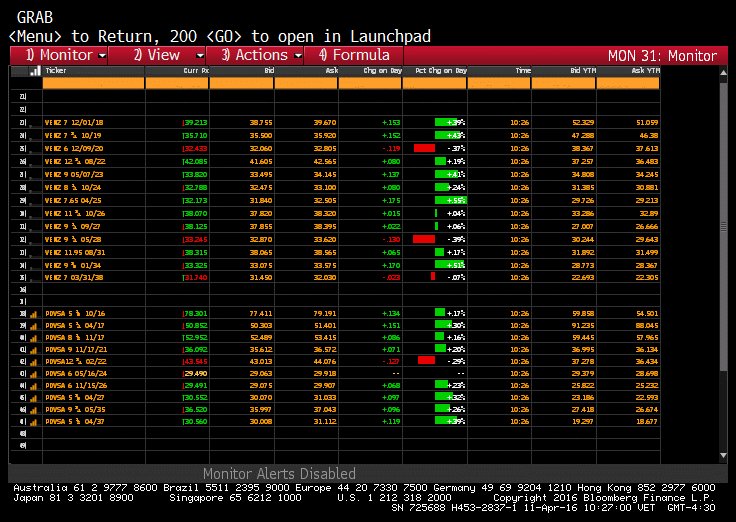This screenshot has width=736, height=522.
Task: Click the bar chart icon in header row
Action: [35, 71]
